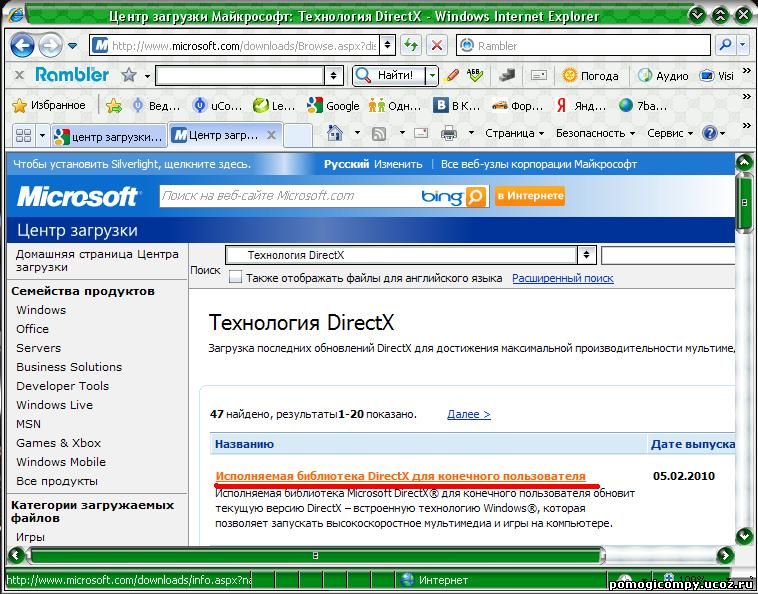Image resolution: width=758 pixels, height=594 pixels.
Task: Sort results by Названию column header
Action: click(x=244, y=444)
